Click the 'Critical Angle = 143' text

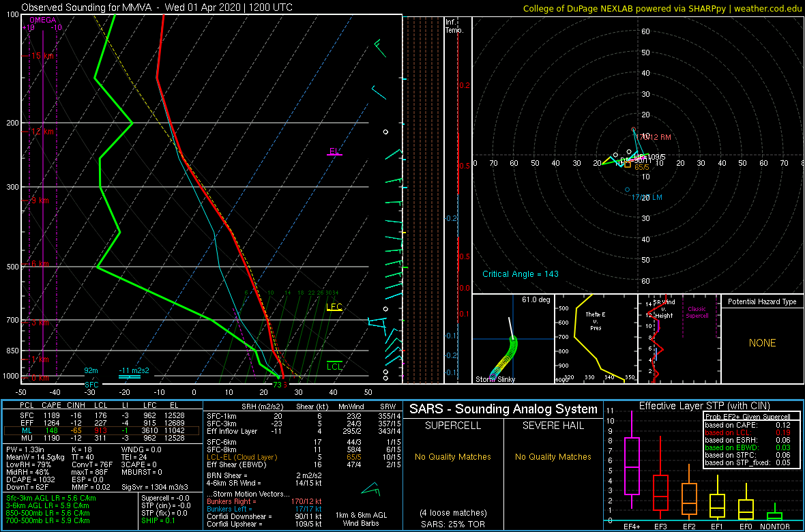520,274
